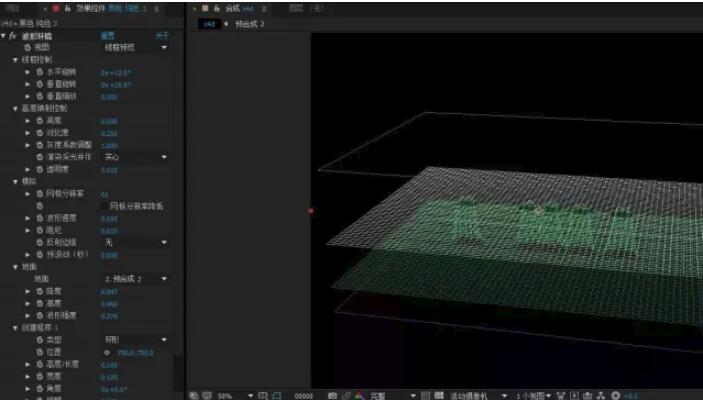This screenshot has height=400, width=703.
Task: Open the 完整 resolution dropdown
Action: [x=393, y=396]
